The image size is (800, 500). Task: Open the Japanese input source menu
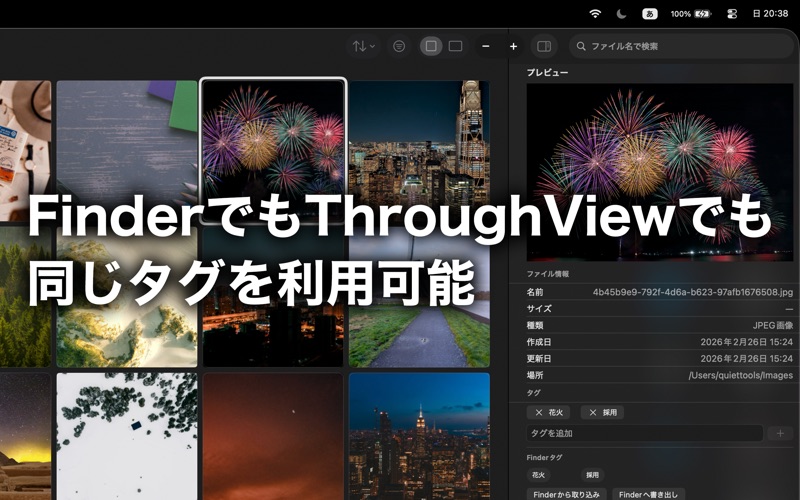click(649, 14)
